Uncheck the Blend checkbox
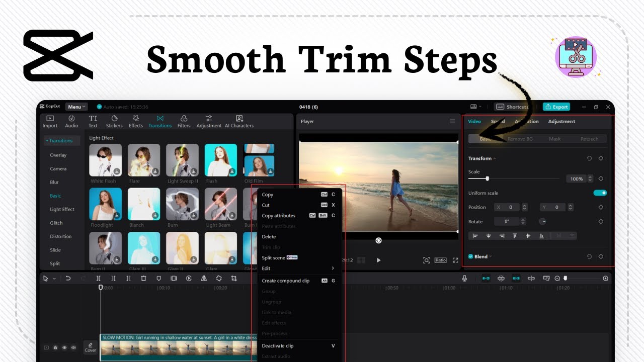Screen dimensions: 644x362 click(x=471, y=256)
